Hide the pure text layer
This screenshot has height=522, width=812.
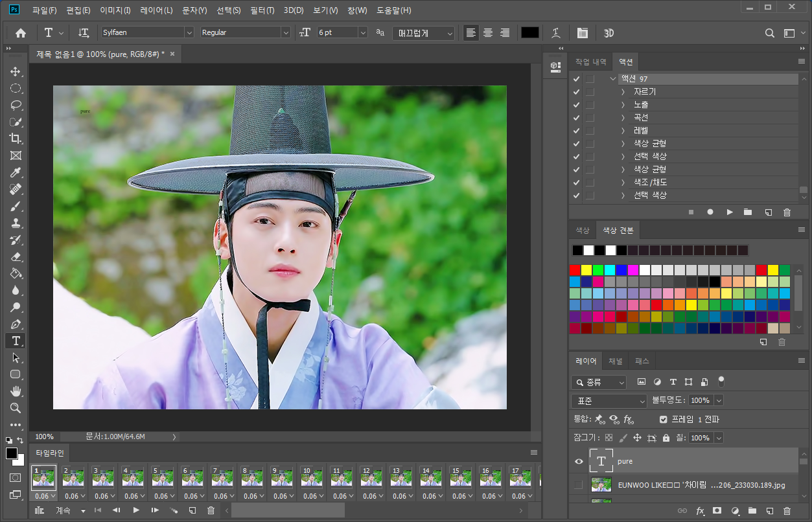(579, 461)
